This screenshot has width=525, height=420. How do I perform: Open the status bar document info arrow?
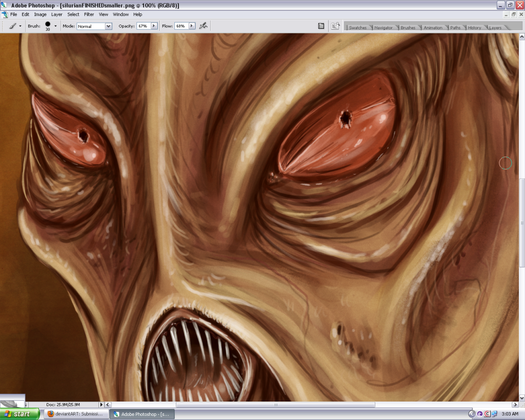coord(101,405)
